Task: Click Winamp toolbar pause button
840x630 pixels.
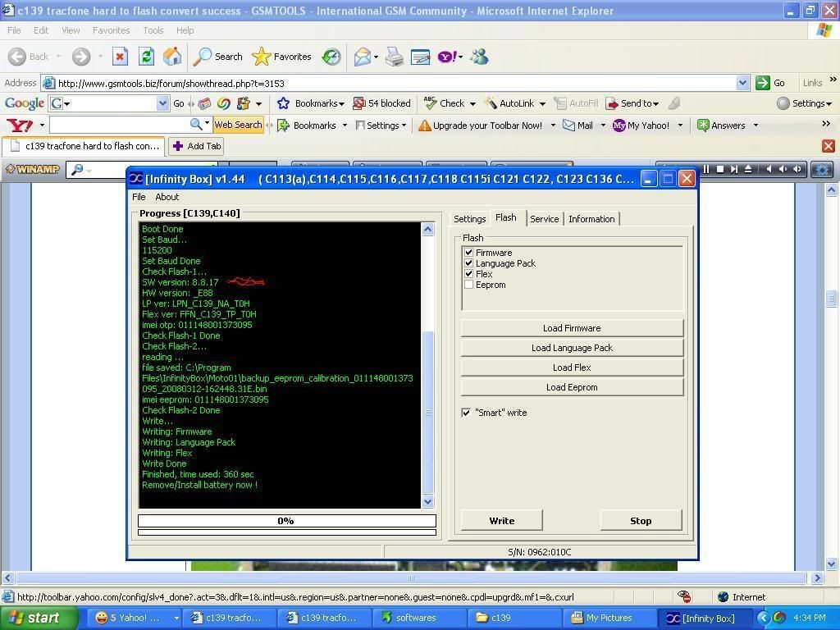Action: 706,169
